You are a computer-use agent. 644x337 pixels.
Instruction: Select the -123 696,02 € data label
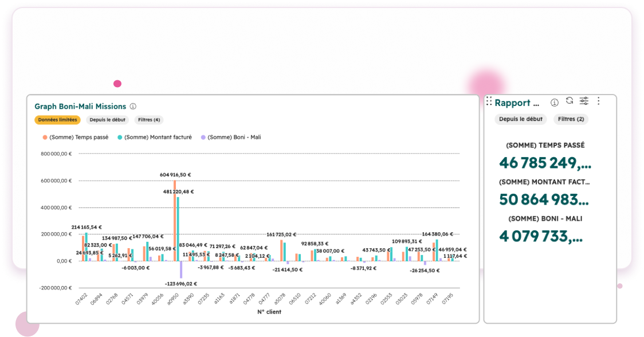pos(180,284)
